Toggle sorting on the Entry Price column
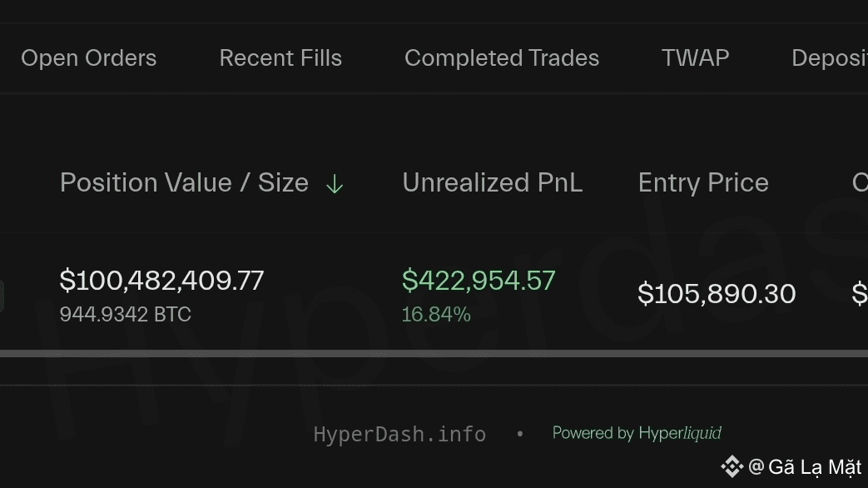Viewport: 868px width, 488px height. coord(703,182)
